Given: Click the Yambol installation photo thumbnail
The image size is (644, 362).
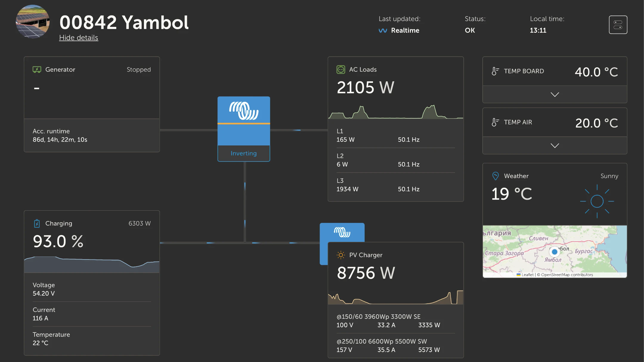Looking at the screenshot, I should point(33,21).
